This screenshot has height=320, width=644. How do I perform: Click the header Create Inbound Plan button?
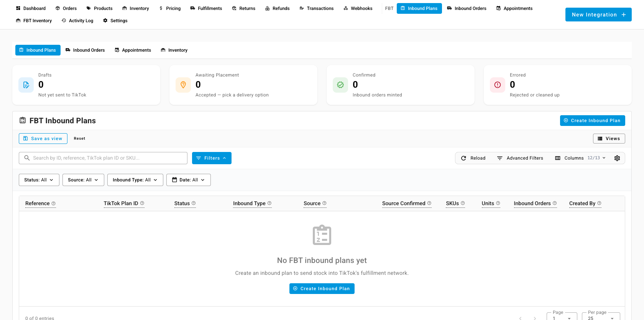click(593, 121)
